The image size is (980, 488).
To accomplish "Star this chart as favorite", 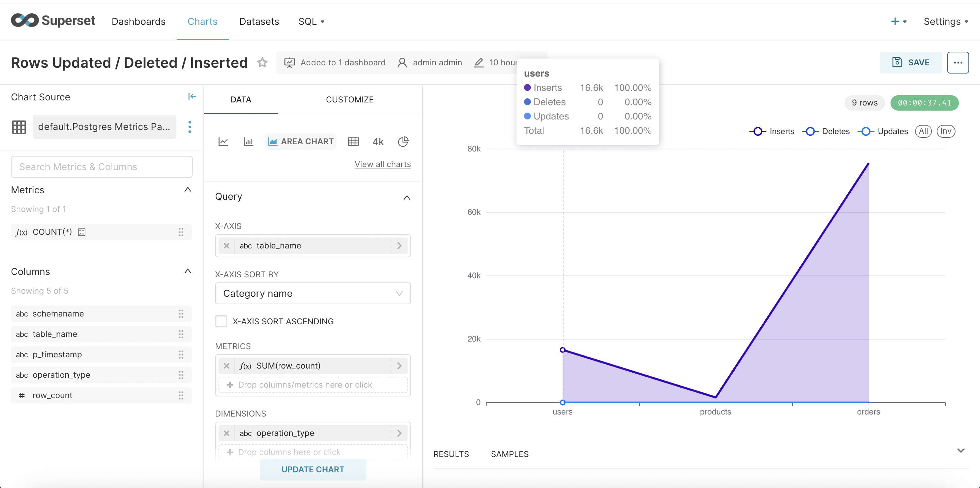I will [x=262, y=62].
